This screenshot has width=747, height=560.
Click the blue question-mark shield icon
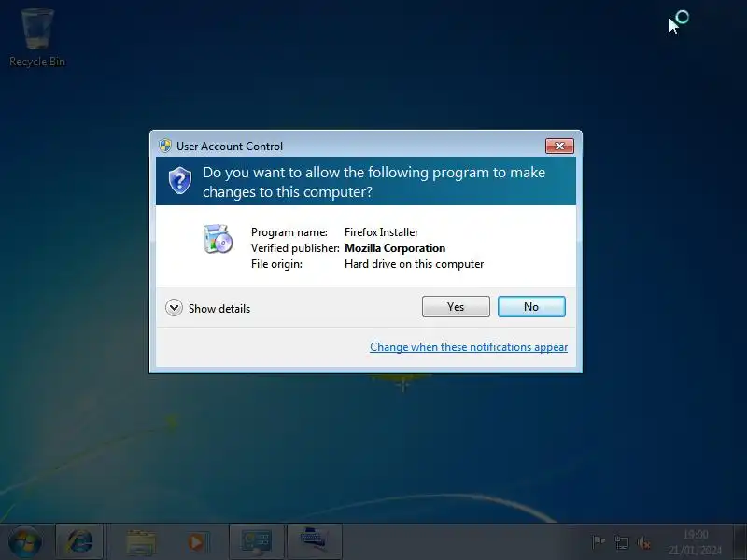(180, 180)
